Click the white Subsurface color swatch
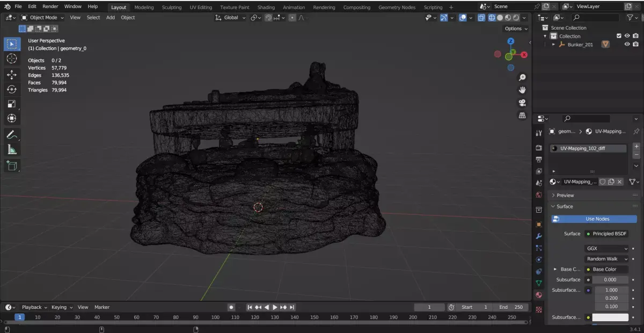 pos(610,317)
